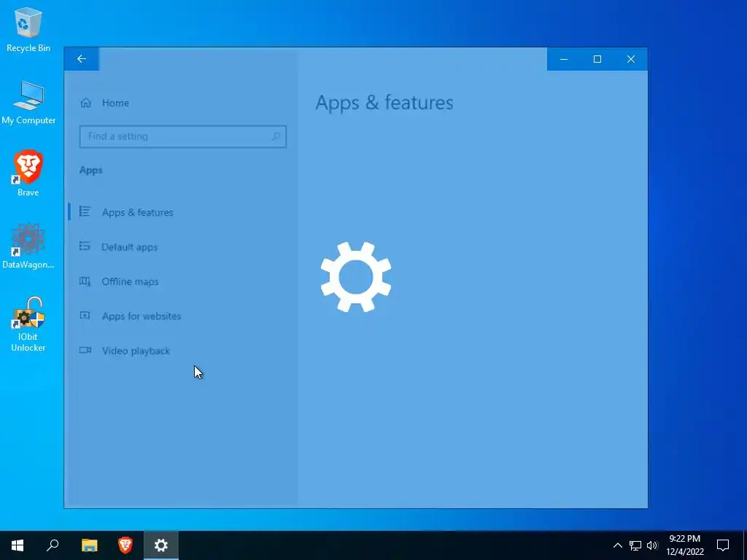Screen dimensions: 747x560
Task: Select the Brave desktop shortcut
Action: coord(28,174)
